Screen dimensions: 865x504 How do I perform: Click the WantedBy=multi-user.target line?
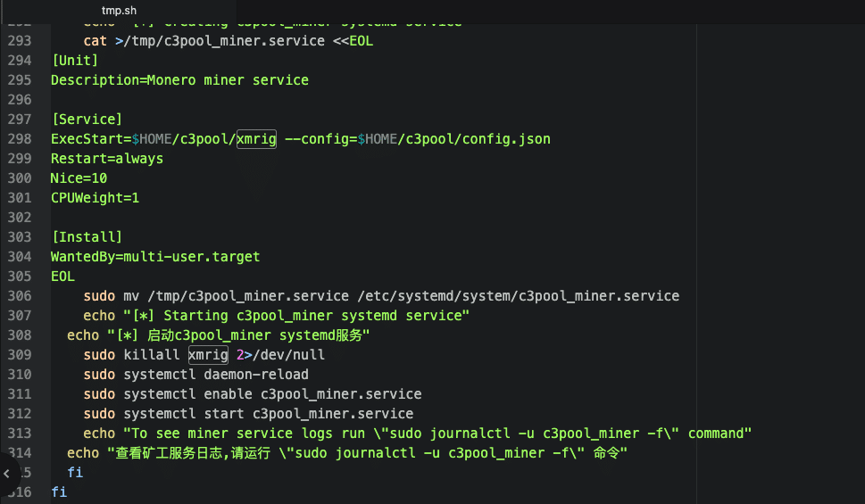point(155,256)
